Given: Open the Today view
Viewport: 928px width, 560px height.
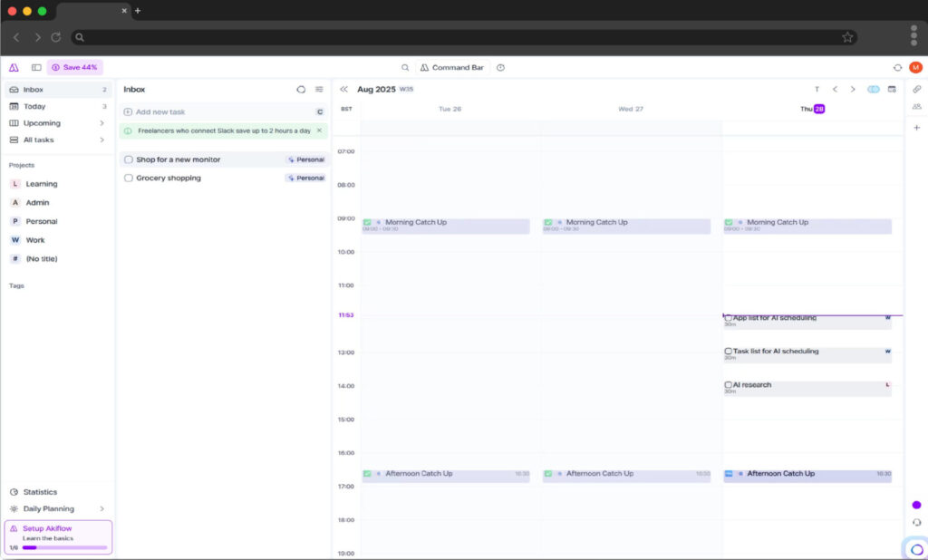Looking at the screenshot, I should pyautogui.click(x=57, y=107).
